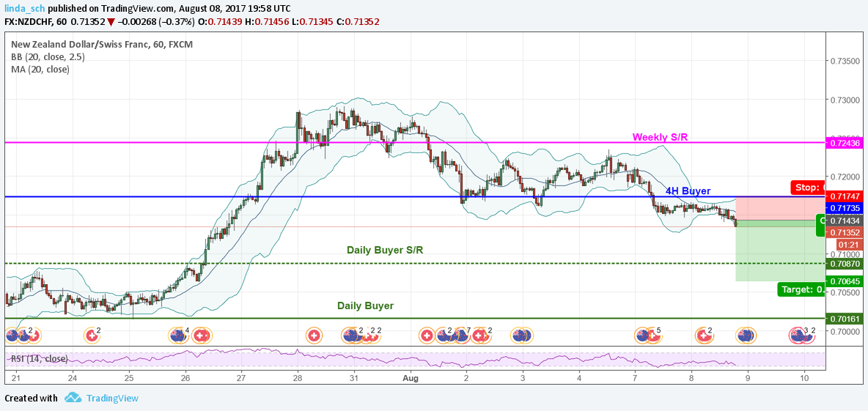Click the green 0.70870 price tag
868x411 pixels.
click(845, 264)
